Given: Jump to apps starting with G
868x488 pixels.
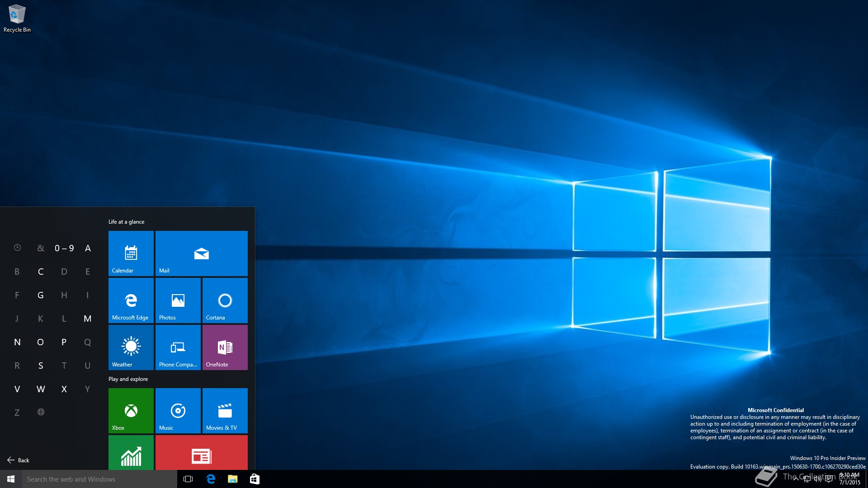Looking at the screenshot, I should point(41,295).
